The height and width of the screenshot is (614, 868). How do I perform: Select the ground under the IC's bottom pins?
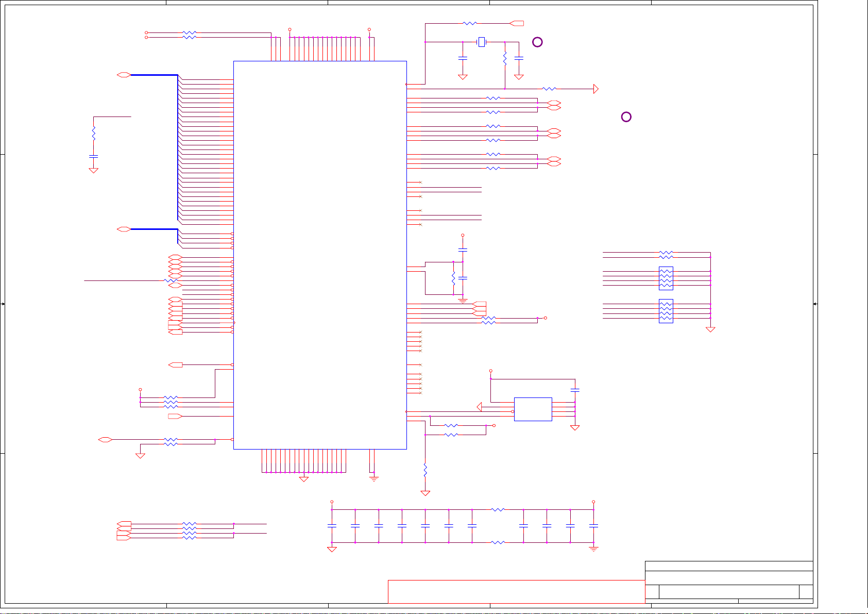point(304,479)
